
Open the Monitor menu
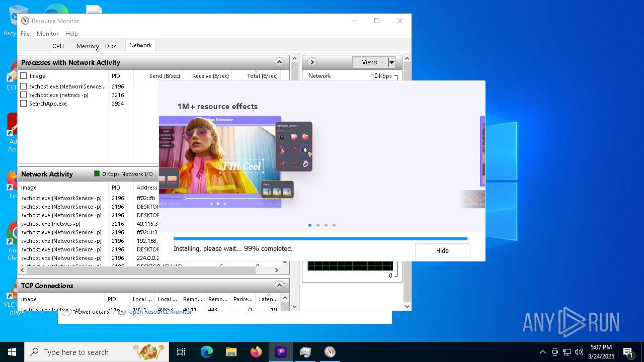click(48, 34)
